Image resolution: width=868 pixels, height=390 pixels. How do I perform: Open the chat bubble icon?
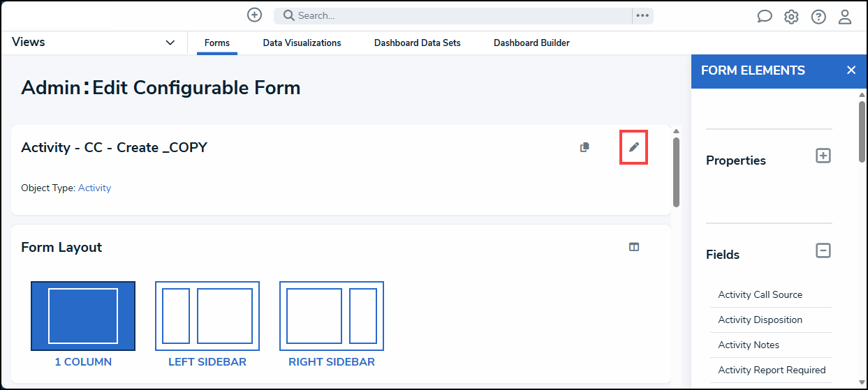click(x=765, y=17)
